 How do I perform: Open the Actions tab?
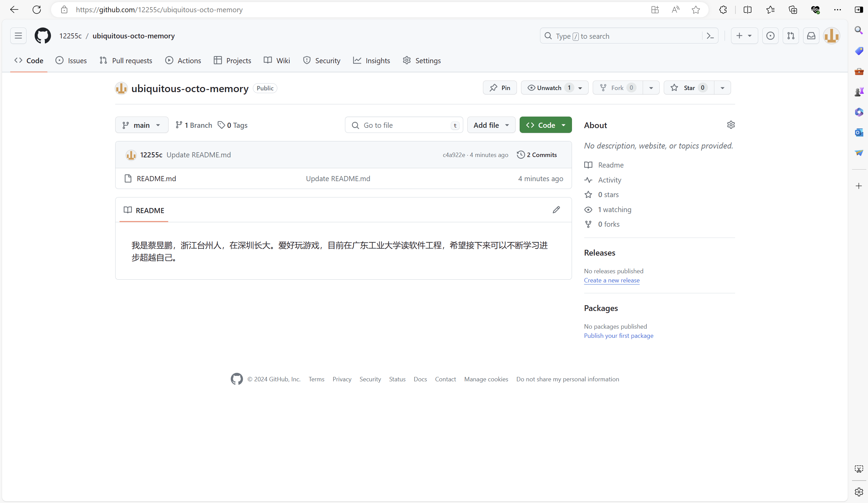point(183,60)
